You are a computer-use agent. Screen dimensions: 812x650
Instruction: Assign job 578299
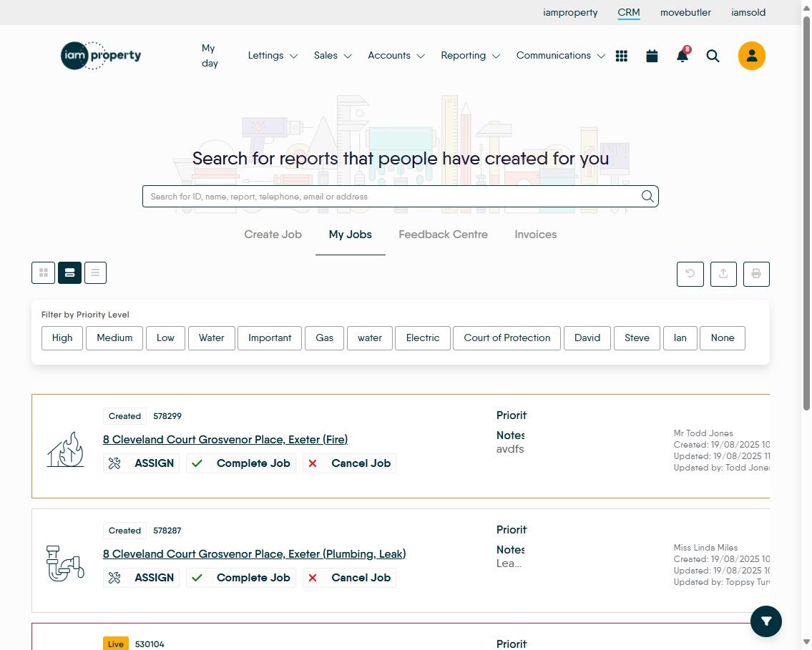(142, 463)
